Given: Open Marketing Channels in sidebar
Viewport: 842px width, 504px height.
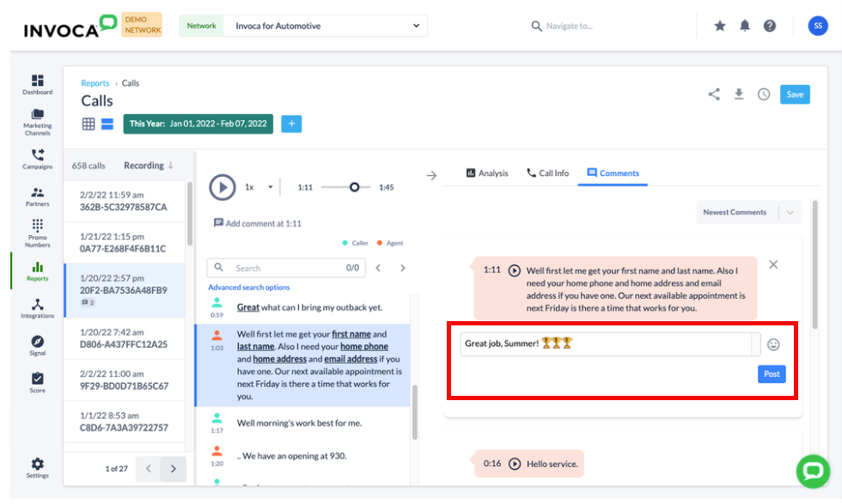Looking at the screenshot, I should click(x=37, y=122).
